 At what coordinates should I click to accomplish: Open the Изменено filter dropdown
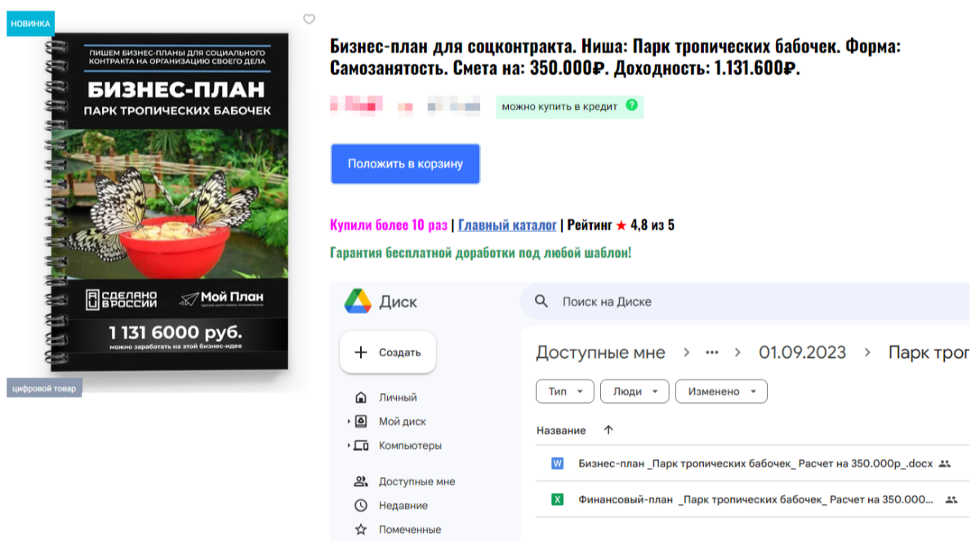(721, 391)
